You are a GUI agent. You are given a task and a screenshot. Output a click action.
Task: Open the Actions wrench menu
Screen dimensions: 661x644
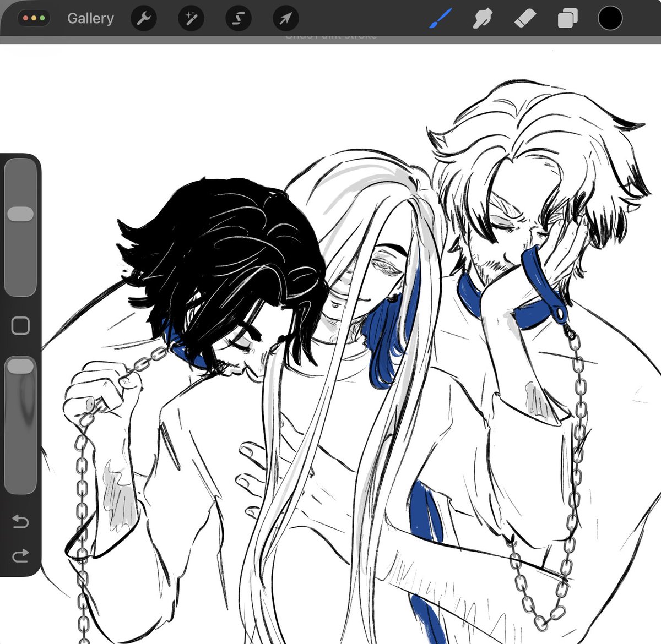(143, 19)
